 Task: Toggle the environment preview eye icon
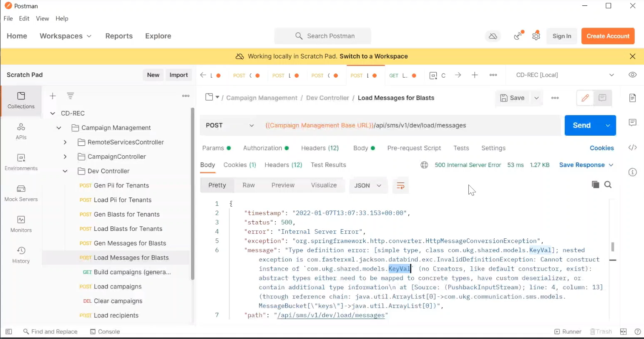[x=632, y=75]
